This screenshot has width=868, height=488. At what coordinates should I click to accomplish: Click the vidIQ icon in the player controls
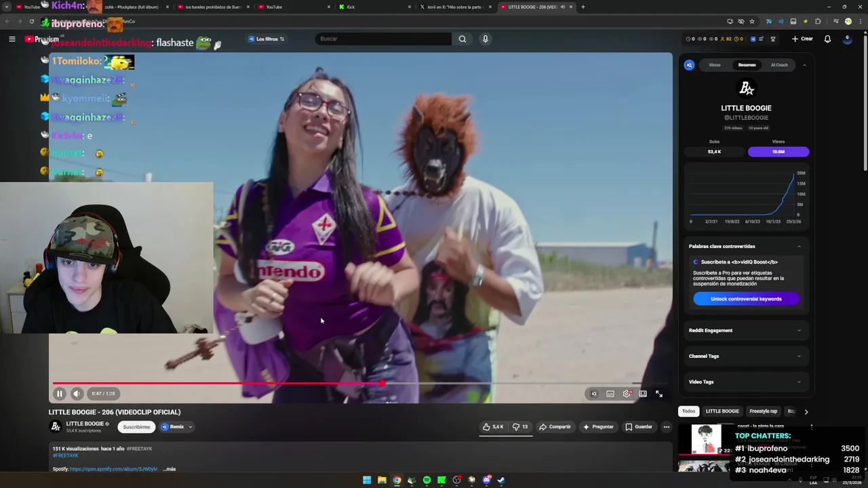click(594, 394)
